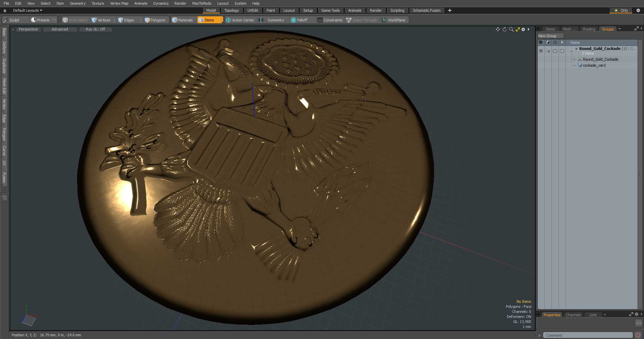The height and width of the screenshot is (339, 644).
Task: Open the Advanced shading style dropdown
Action: pos(60,29)
